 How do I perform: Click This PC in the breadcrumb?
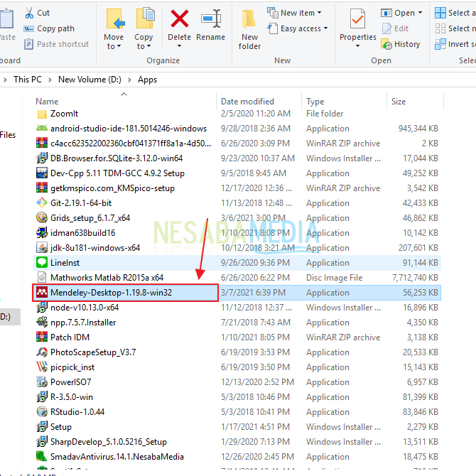click(28, 80)
